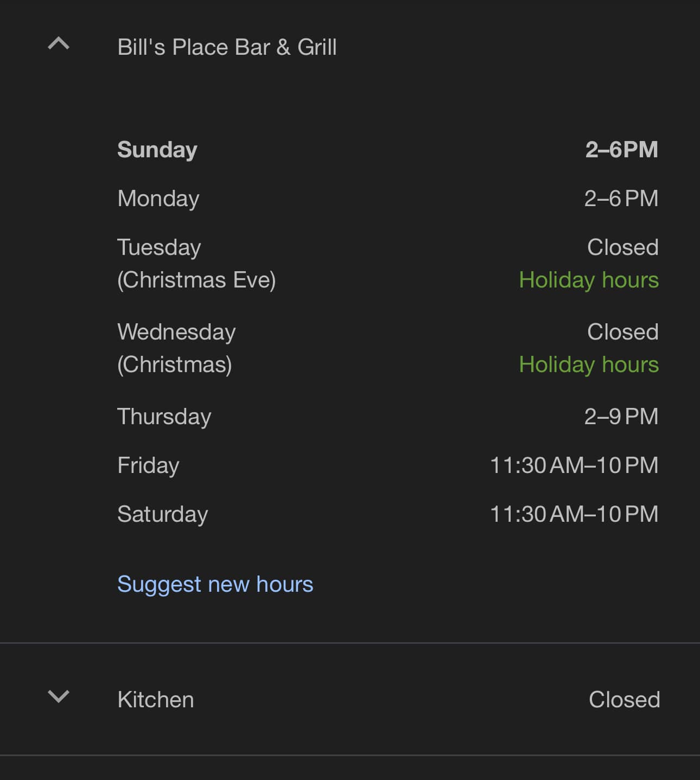
Task: Collapse Bill's Place Bar & Grill hours
Action: [x=59, y=43]
